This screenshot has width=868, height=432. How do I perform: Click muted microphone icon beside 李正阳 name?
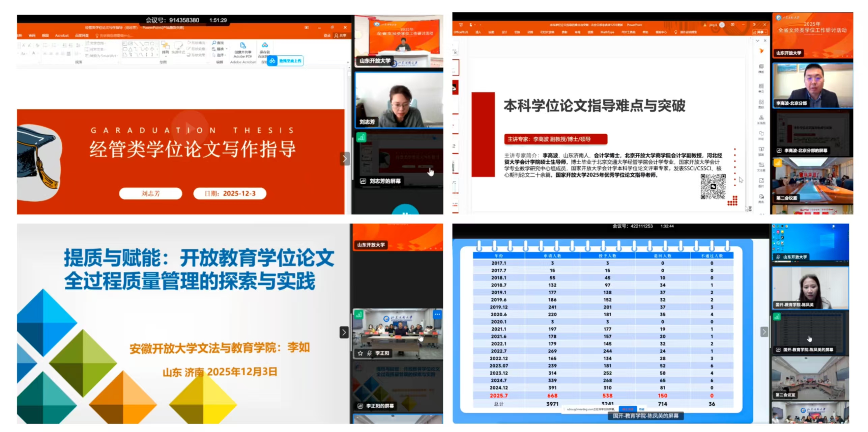tap(369, 353)
